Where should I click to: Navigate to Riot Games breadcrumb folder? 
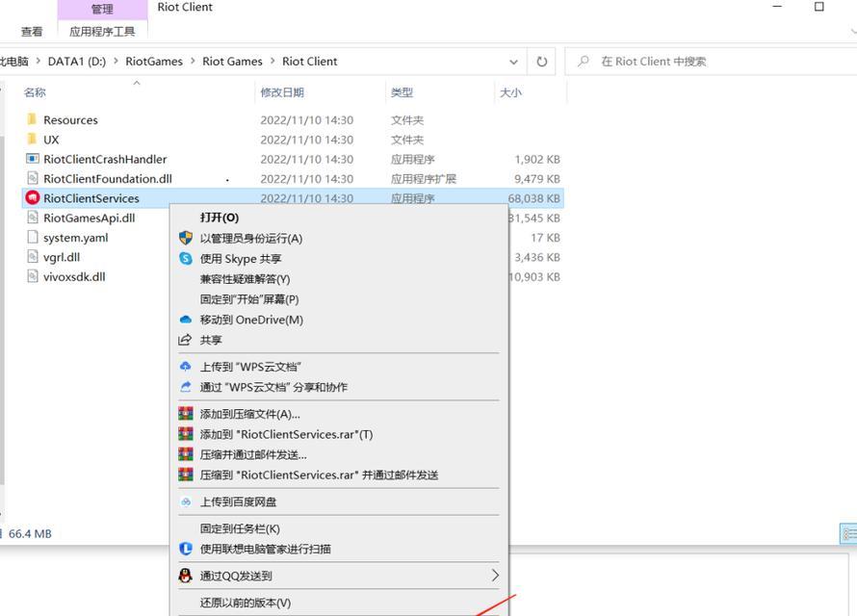(x=232, y=62)
